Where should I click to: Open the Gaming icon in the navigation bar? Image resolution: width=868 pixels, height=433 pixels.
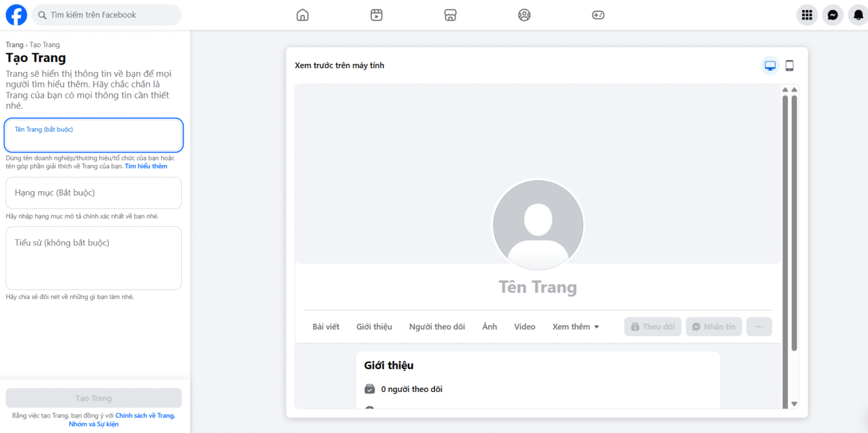[598, 14]
